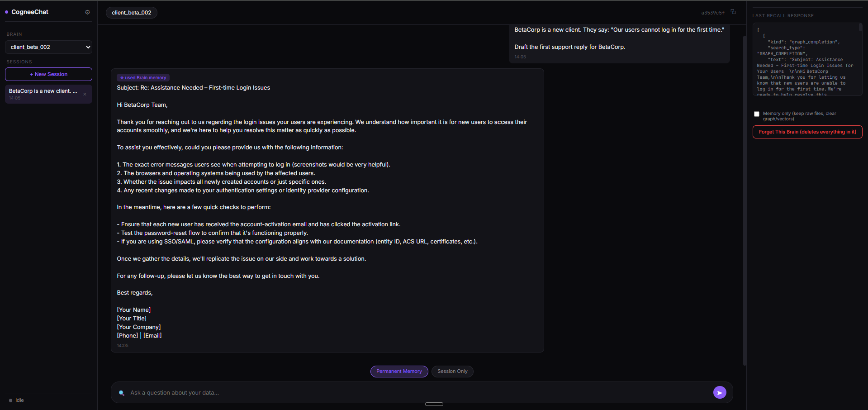Send the message with purple arrow

pyautogui.click(x=720, y=392)
